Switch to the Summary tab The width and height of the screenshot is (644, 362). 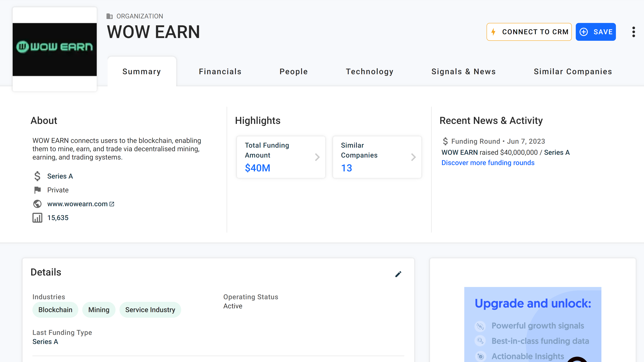(x=142, y=72)
